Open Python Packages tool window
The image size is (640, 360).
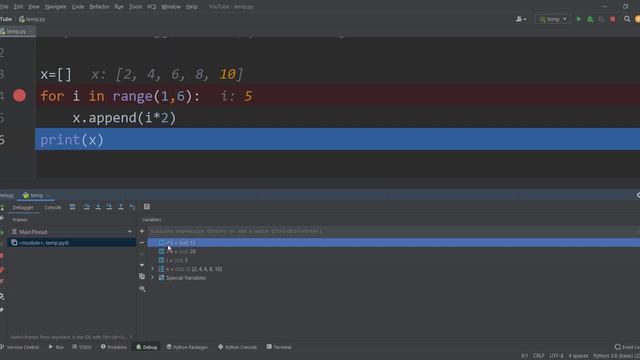[187, 347]
